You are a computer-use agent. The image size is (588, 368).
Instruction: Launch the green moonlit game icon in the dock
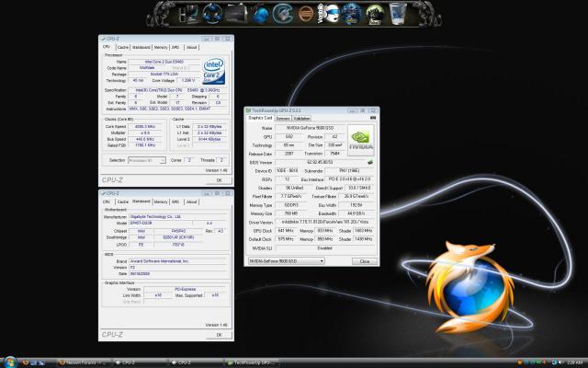click(x=374, y=15)
